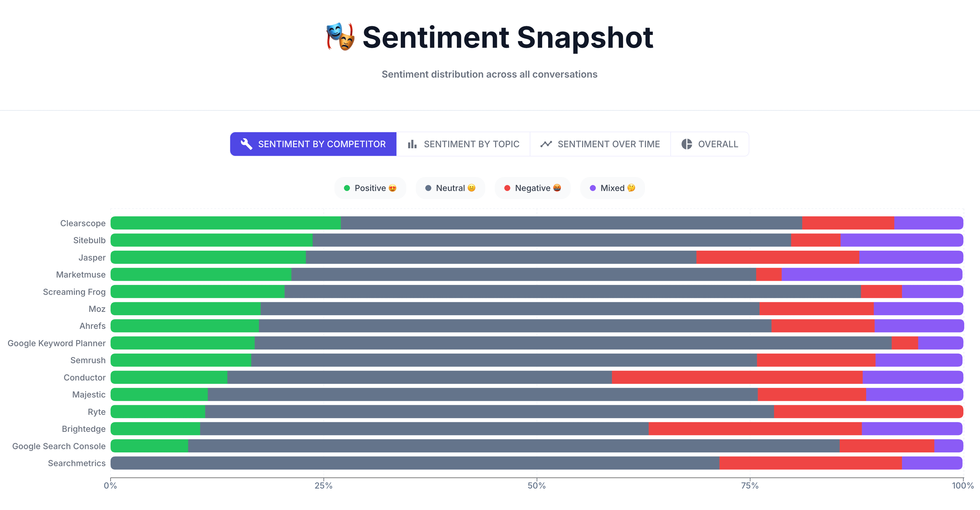
Task: Toggle the Mixed sentiment legend filter
Action: 612,188
